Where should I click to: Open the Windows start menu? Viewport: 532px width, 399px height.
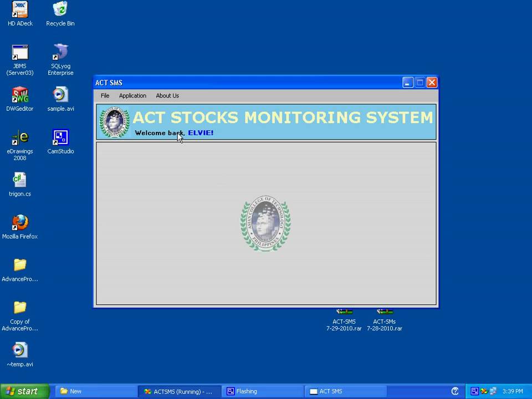coord(25,391)
